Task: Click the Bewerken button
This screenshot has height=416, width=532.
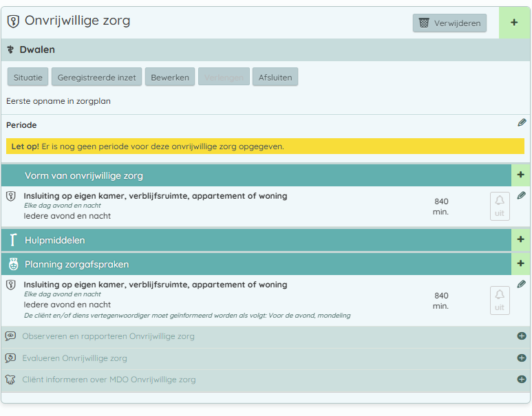Action: point(170,77)
